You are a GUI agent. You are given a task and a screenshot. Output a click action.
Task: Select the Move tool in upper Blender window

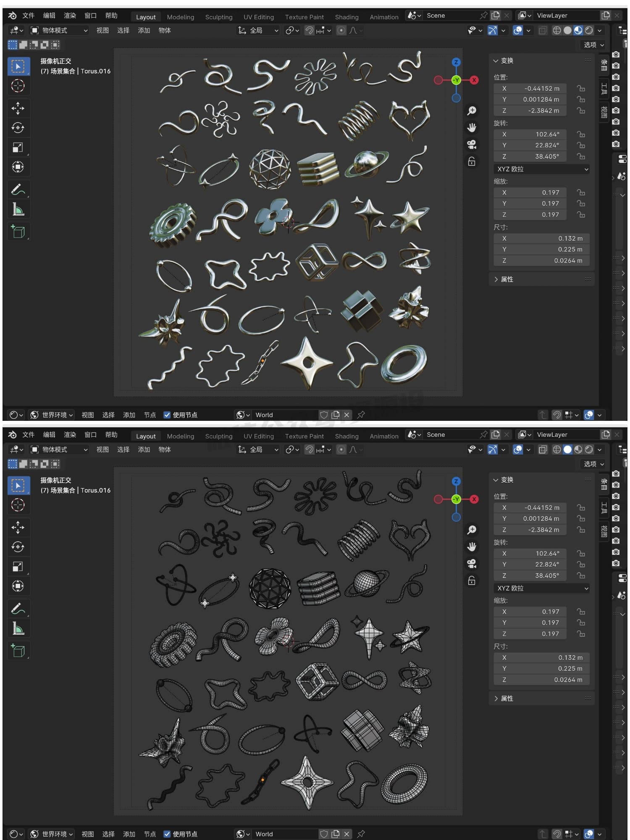point(18,108)
